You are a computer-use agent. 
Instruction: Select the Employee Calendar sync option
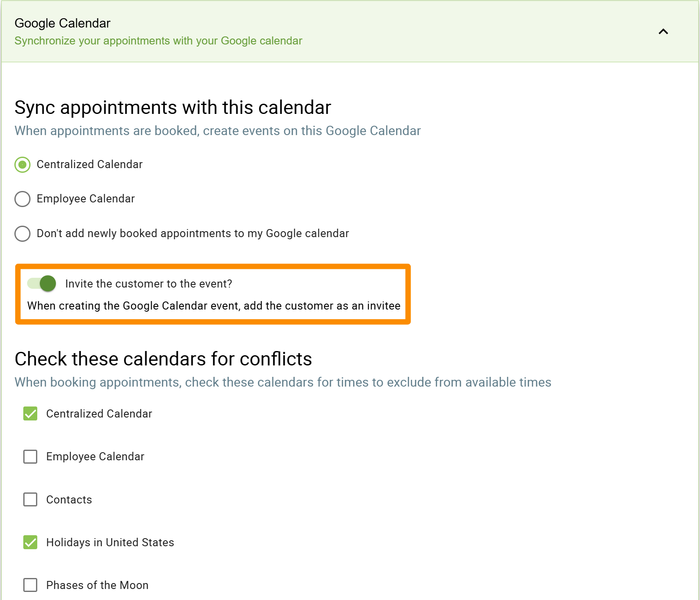[22, 199]
